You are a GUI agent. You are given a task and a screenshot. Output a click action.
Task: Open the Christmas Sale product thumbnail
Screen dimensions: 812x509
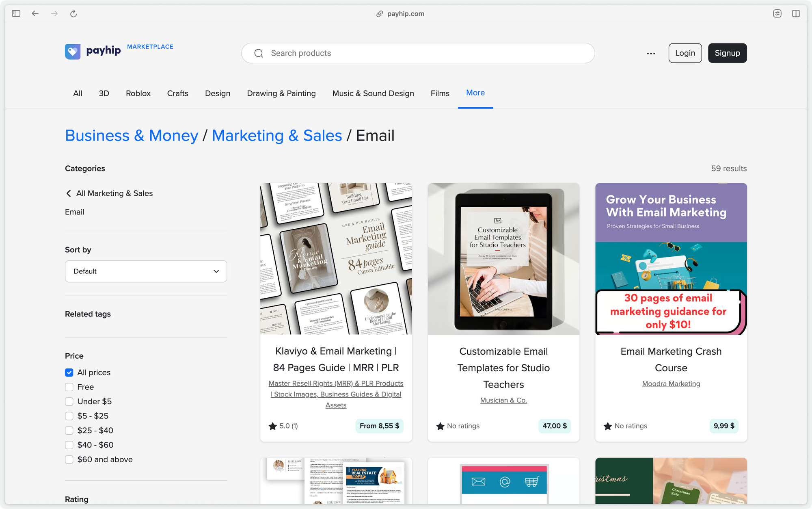(x=671, y=481)
